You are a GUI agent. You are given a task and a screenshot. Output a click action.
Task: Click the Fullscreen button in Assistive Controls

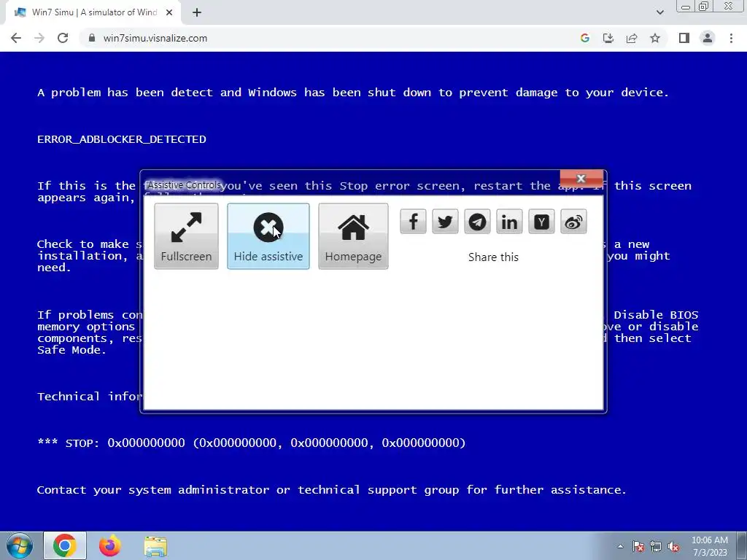[x=186, y=236]
